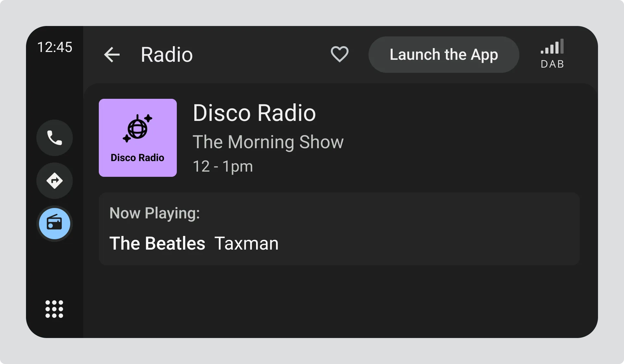Select The Beatles artist name
624x364 pixels.
point(157,243)
